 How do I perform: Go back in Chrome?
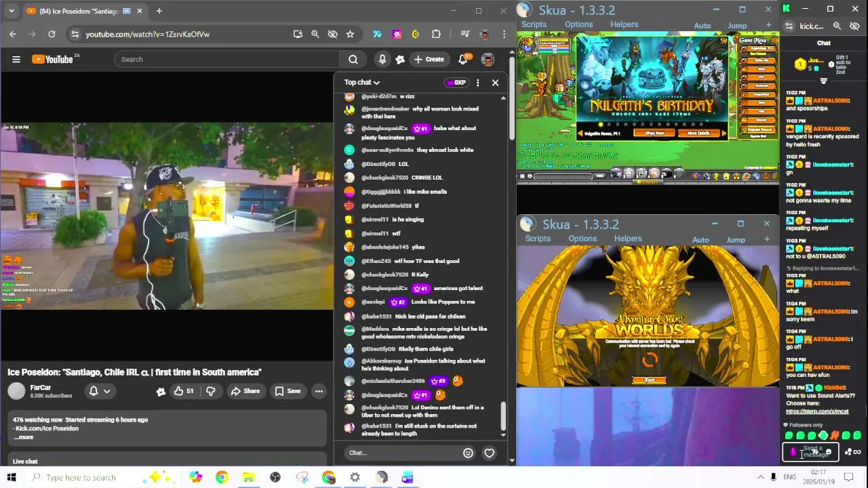13,34
